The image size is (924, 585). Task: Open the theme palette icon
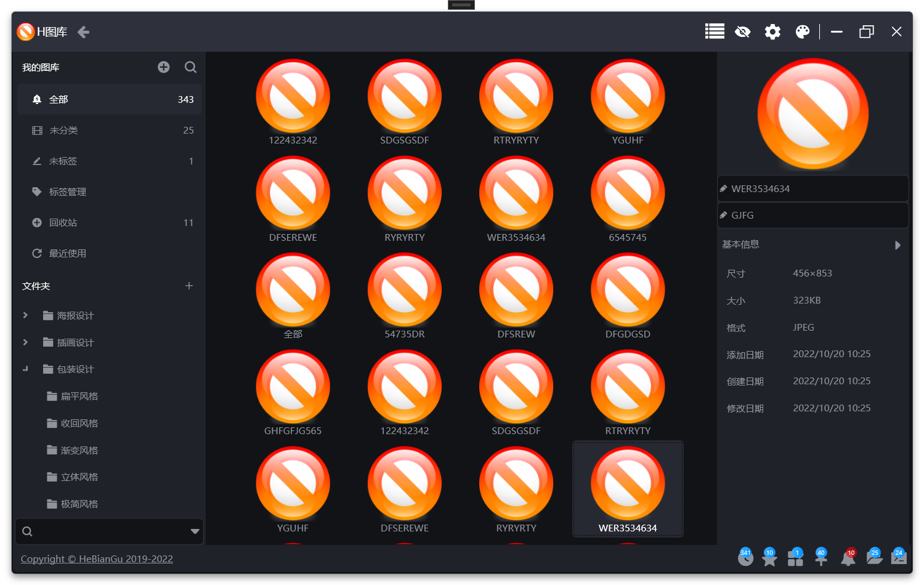pos(803,31)
